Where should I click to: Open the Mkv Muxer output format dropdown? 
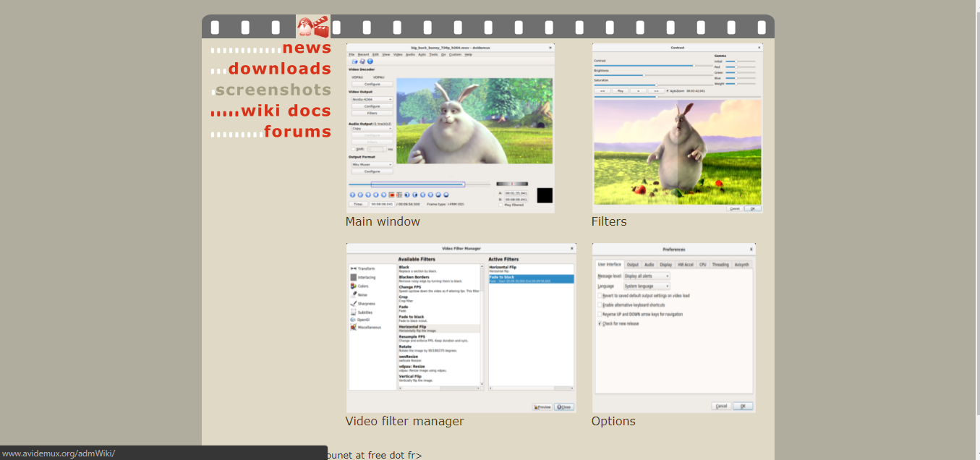[x=372, y=164]
